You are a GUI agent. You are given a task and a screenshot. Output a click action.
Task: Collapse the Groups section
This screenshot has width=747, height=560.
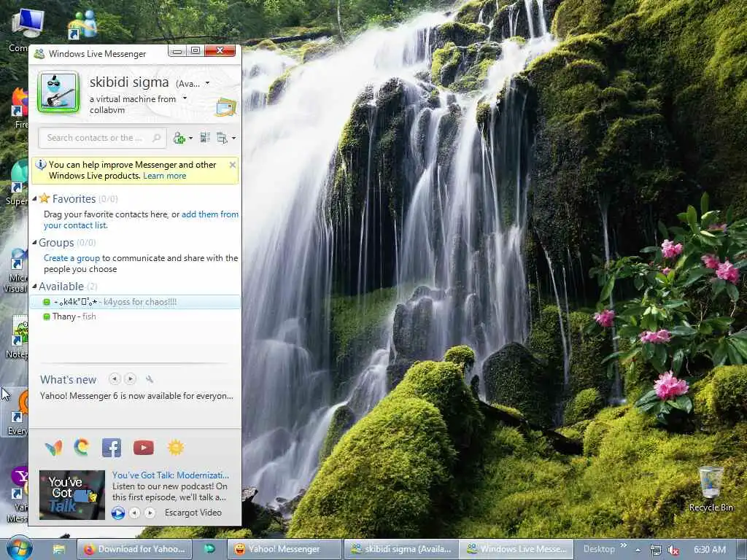click(x=34, y=242)
